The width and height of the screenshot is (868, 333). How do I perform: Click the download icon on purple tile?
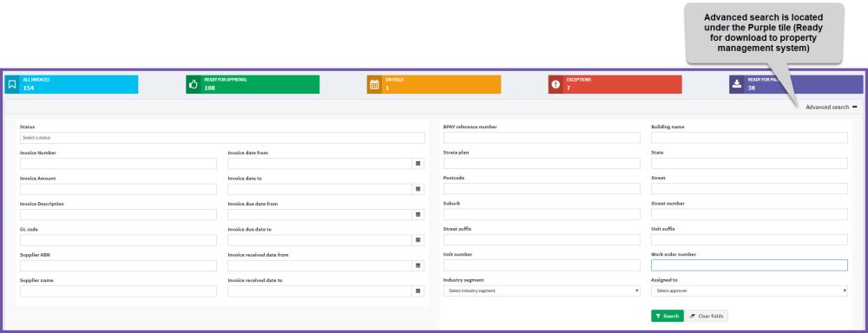(737, 85)
